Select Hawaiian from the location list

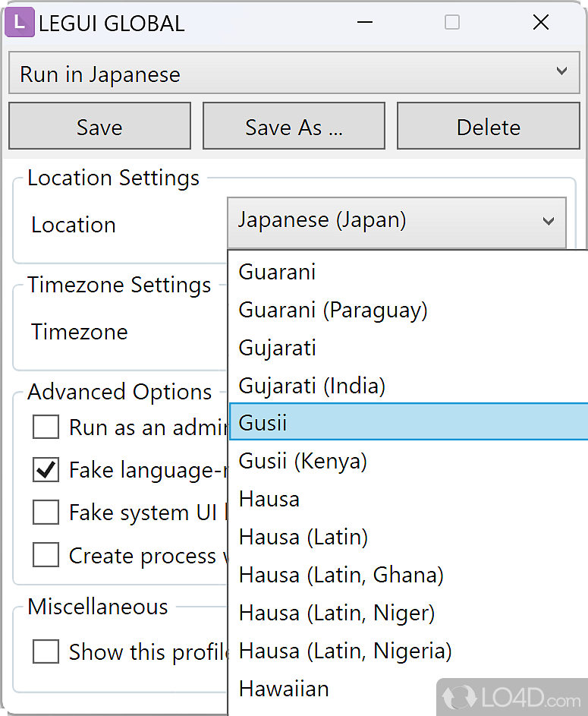click(284, 689)
